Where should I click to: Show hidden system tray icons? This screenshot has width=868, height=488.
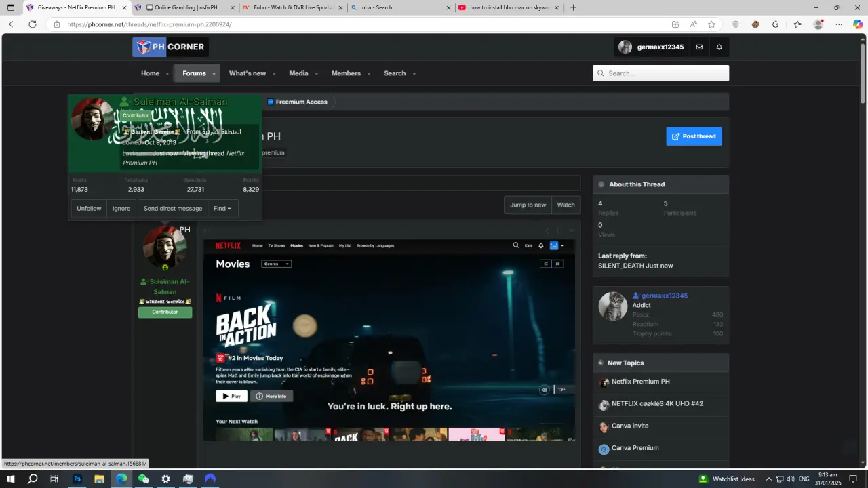point(768,479)
